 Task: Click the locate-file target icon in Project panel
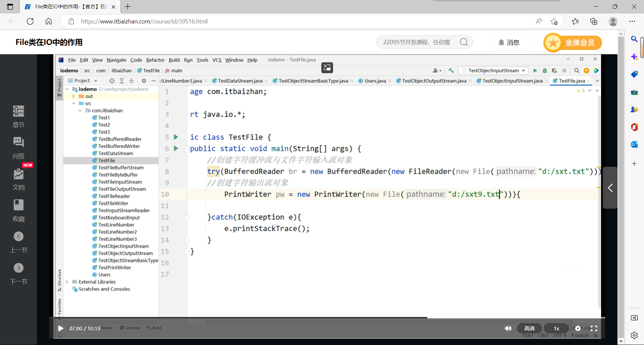coord(112,81)
